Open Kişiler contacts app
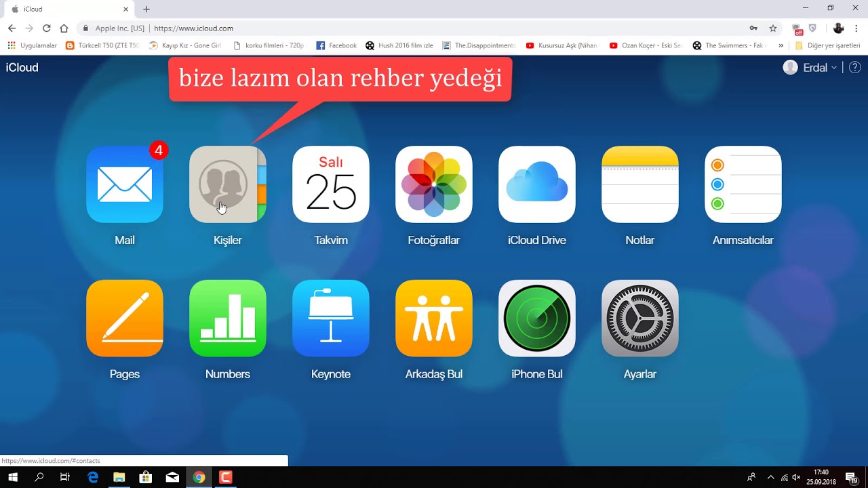 228,184
